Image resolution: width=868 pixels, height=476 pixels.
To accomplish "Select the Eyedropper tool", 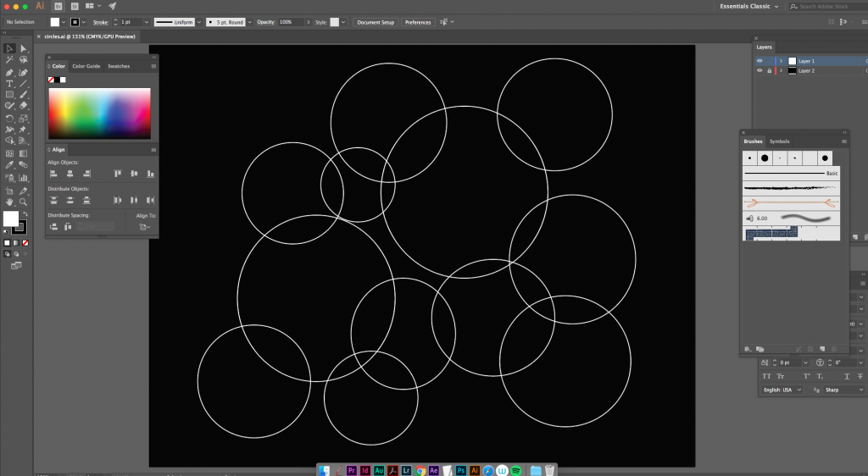I will tap(9, 165).
